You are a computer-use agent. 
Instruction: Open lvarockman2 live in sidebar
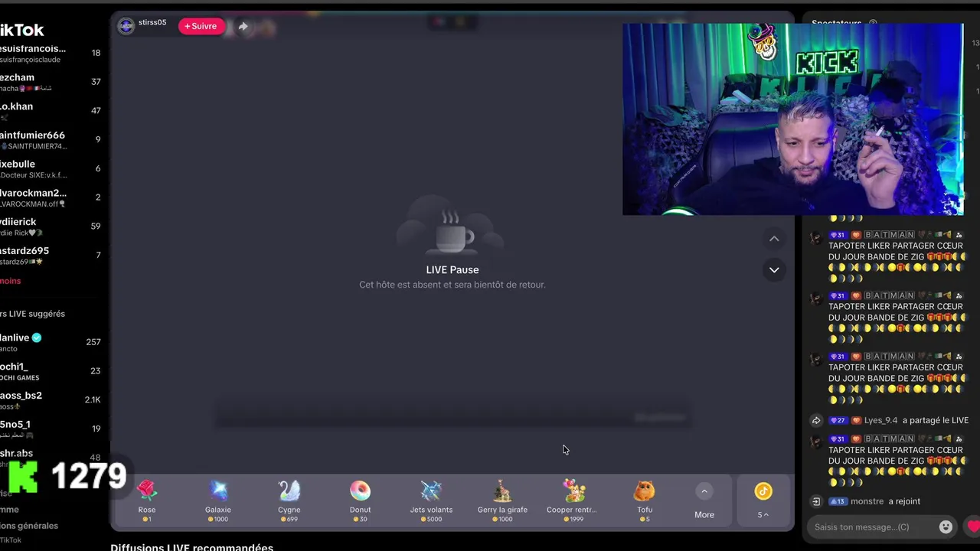tap(51, 197)
